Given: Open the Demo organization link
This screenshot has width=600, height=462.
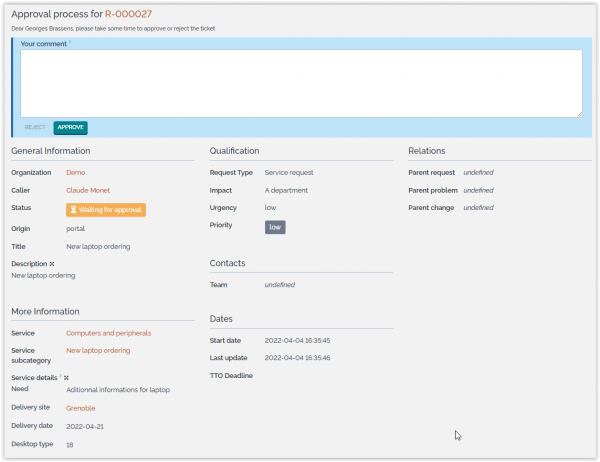Looking at the screenshot, I should pos(75,173).
